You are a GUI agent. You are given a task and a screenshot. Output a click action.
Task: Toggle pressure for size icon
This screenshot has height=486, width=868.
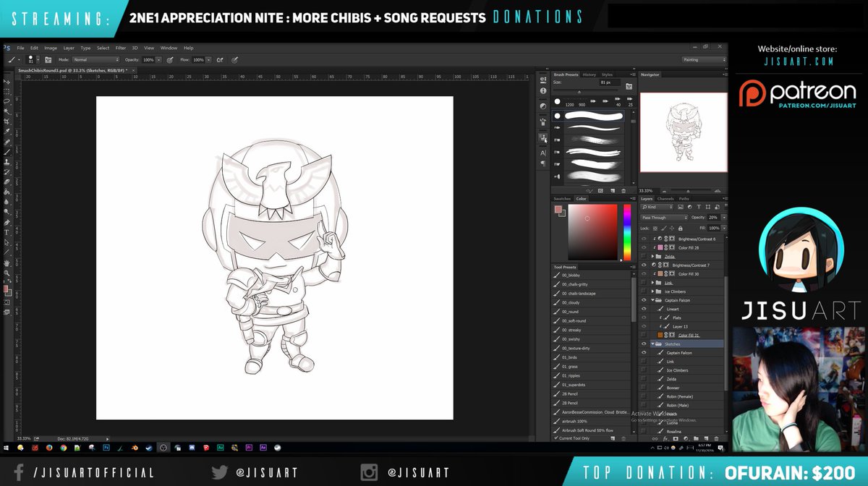[x=237, y=59]
